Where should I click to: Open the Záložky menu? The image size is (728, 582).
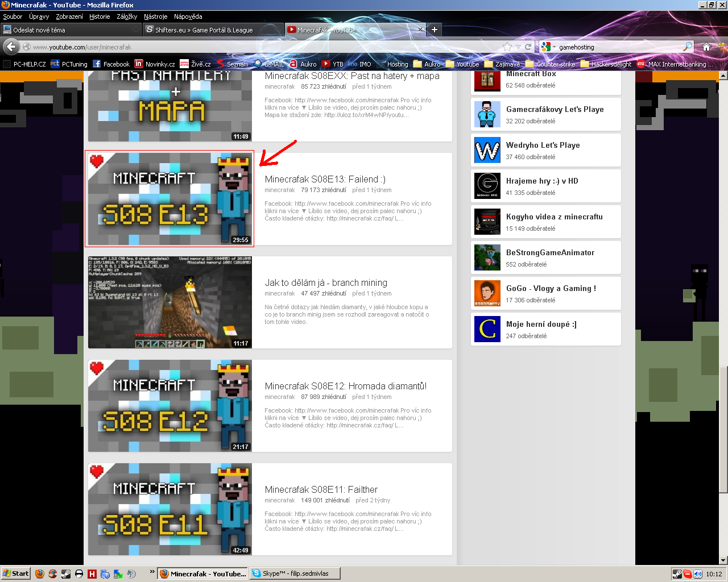pyautogui.click(x=127, y=16)
